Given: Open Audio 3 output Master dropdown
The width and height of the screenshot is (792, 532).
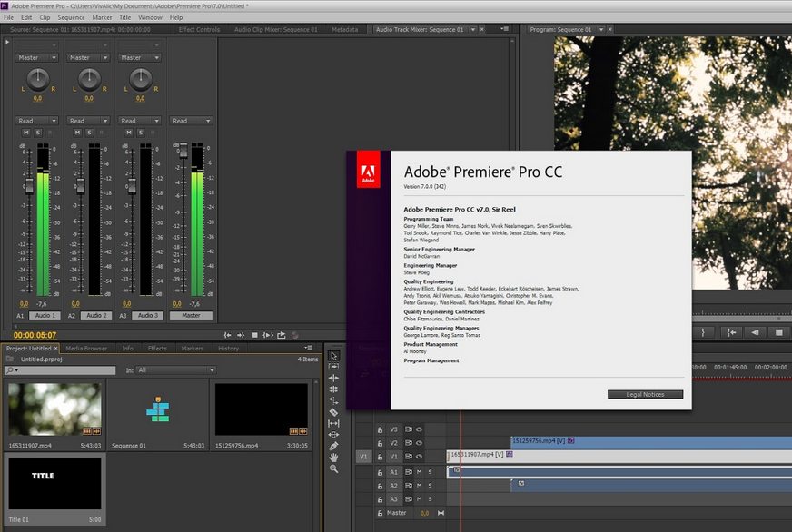Looking at the screenshot, I should tap(139, 57).
